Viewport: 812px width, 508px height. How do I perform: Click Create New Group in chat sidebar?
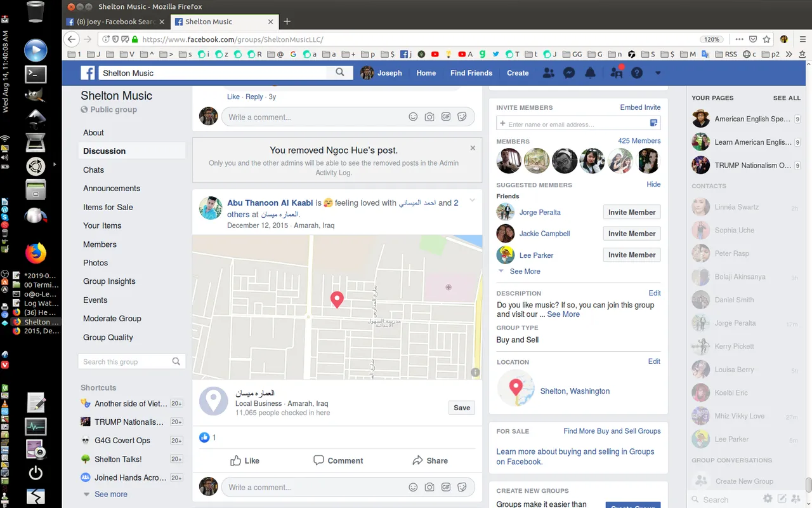pyautogui.click(x=744, y=481)
